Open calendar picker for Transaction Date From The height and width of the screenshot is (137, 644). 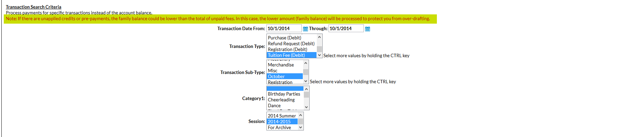pyautogui.click(x=305, y=29)
